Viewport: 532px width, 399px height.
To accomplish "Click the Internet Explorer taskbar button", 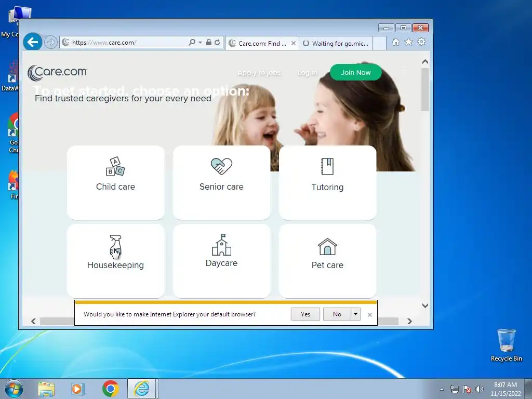I will 141,389.
